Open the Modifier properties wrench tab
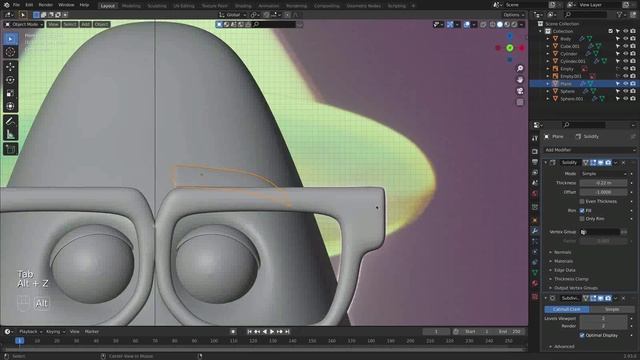This screenshot has width=640, height=360. [535, 231]
